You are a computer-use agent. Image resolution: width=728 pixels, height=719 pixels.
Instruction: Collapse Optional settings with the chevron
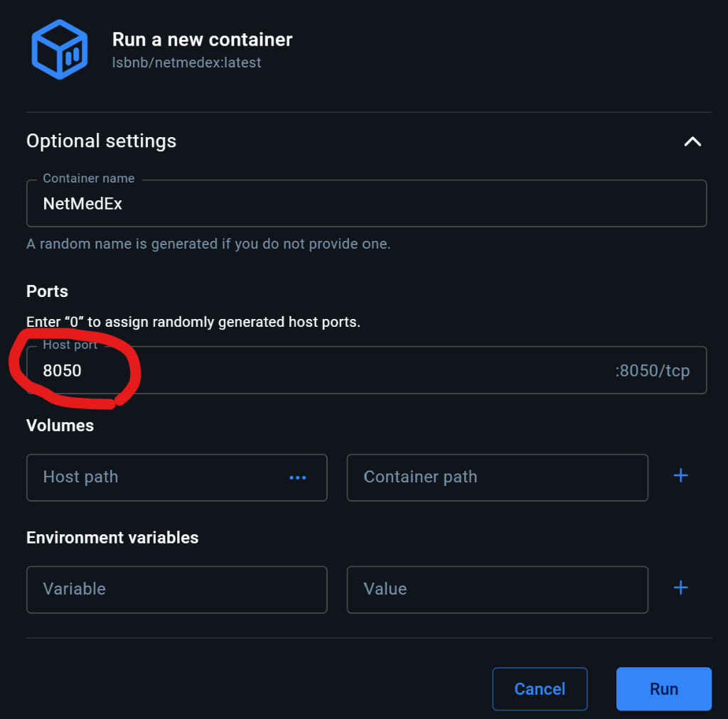point(692,141)
